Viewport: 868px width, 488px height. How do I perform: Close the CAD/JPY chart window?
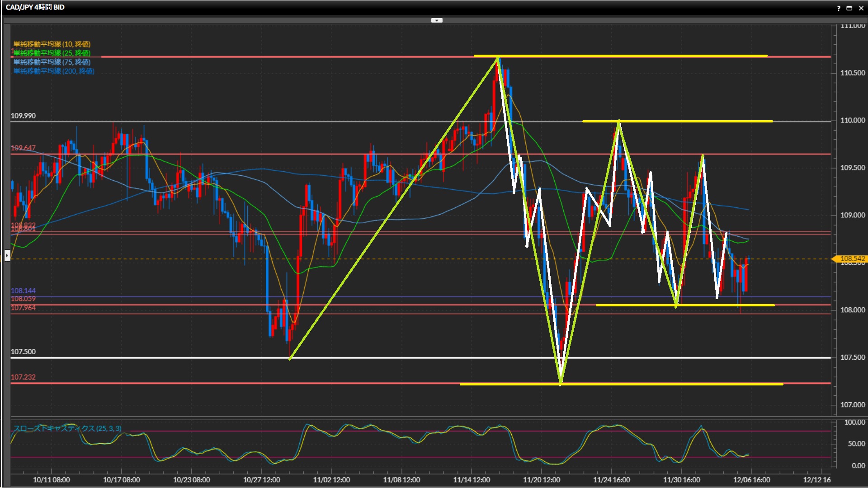pos(861,8)
